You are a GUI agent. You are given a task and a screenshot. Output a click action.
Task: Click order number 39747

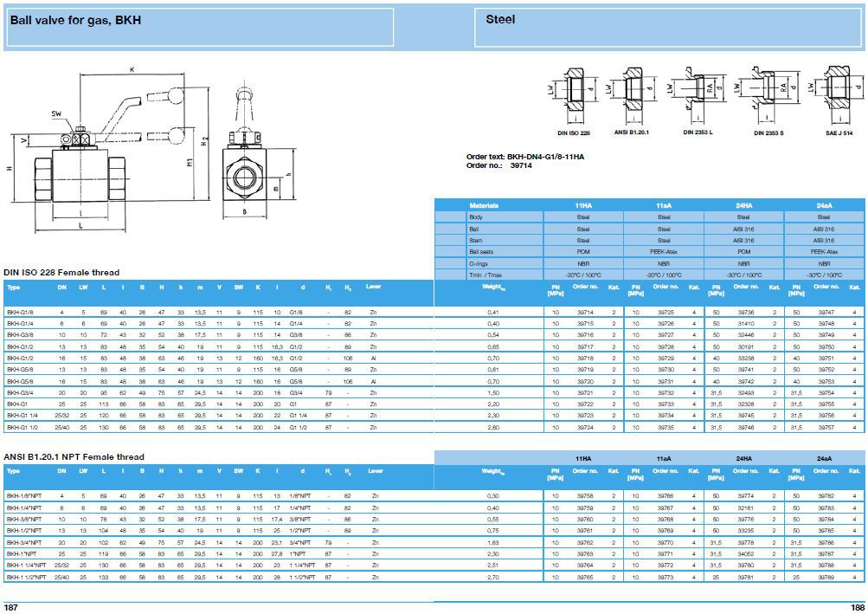click(x=826, y=313)
